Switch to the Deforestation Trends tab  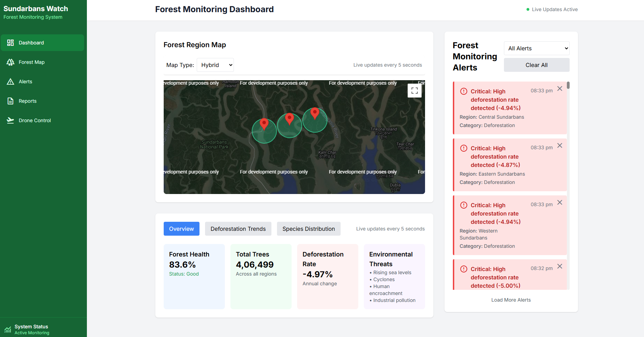pos(238,229)
